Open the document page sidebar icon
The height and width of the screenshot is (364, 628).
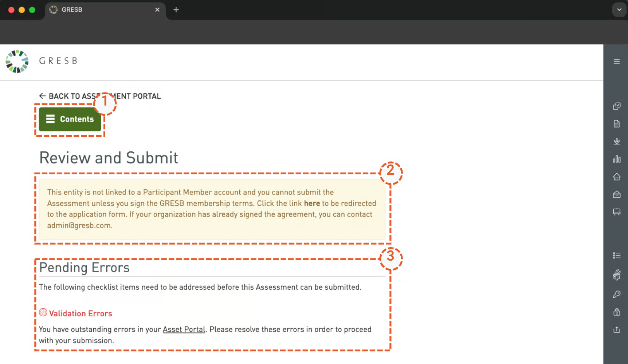tap(616, 124)
